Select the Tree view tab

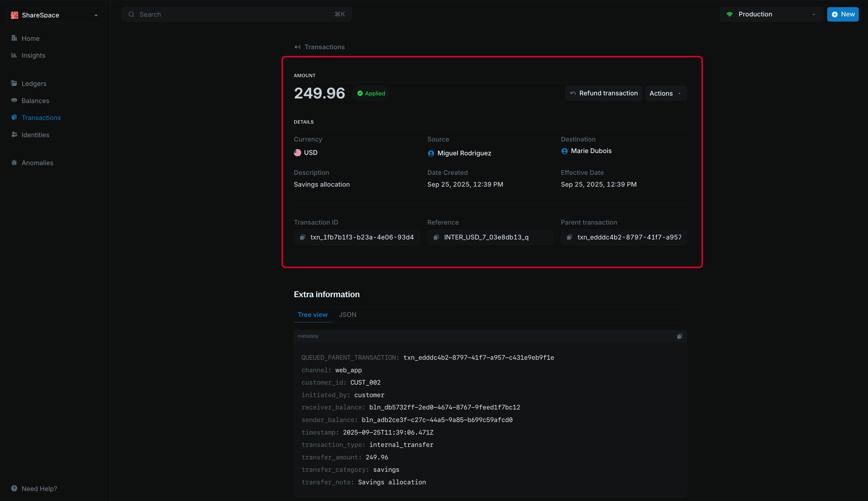pyautogui.click(x=312, y=315)
